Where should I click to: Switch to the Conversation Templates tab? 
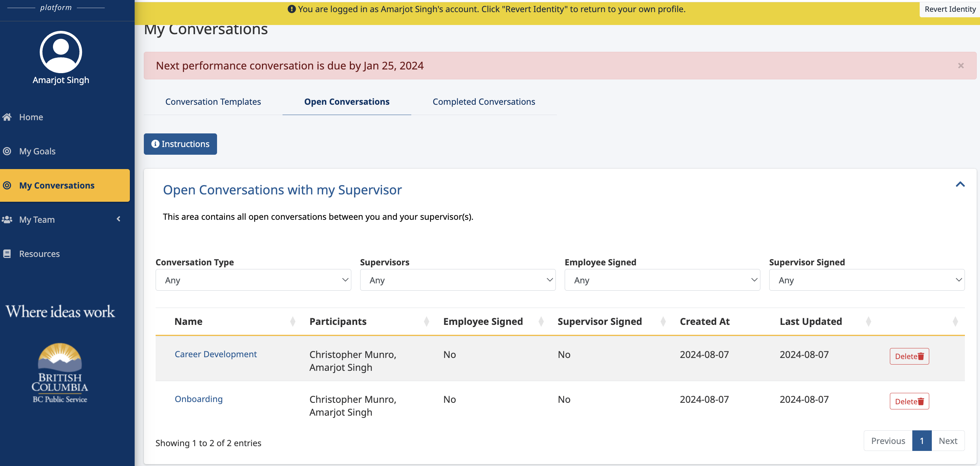(213, 102)
